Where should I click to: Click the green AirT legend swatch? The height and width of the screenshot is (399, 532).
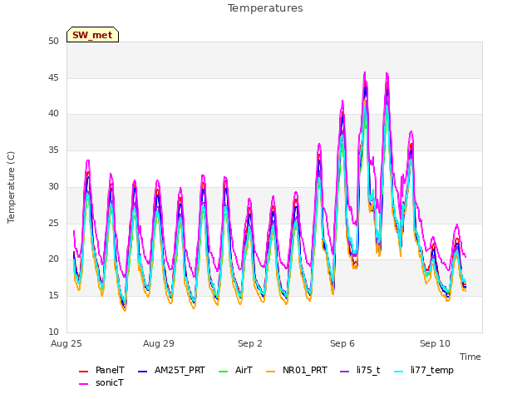pyautogui.click(x=224, y=372)
